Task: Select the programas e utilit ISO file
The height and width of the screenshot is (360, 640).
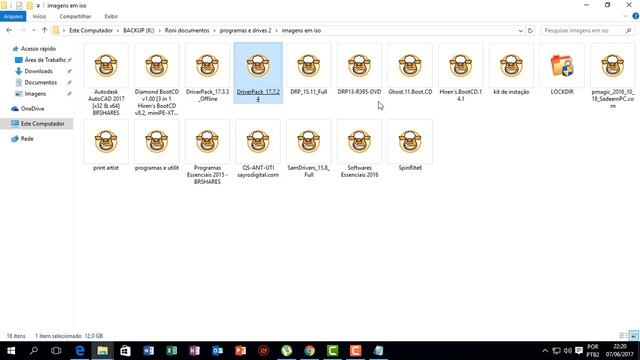Action: point(157,146)
